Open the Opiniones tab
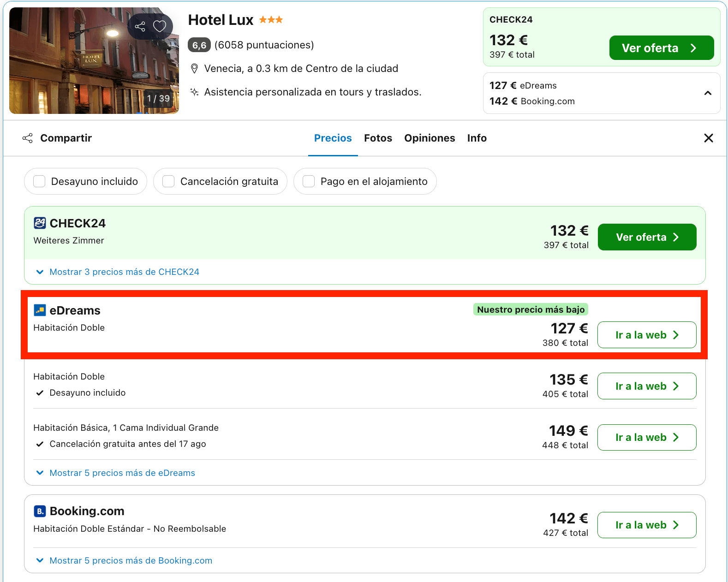 430,138
